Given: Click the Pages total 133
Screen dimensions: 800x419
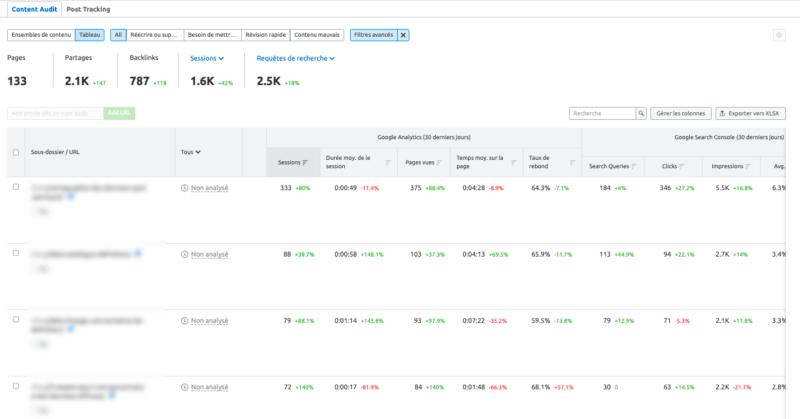Looking at the screenshot, I should tap(17, 81).
